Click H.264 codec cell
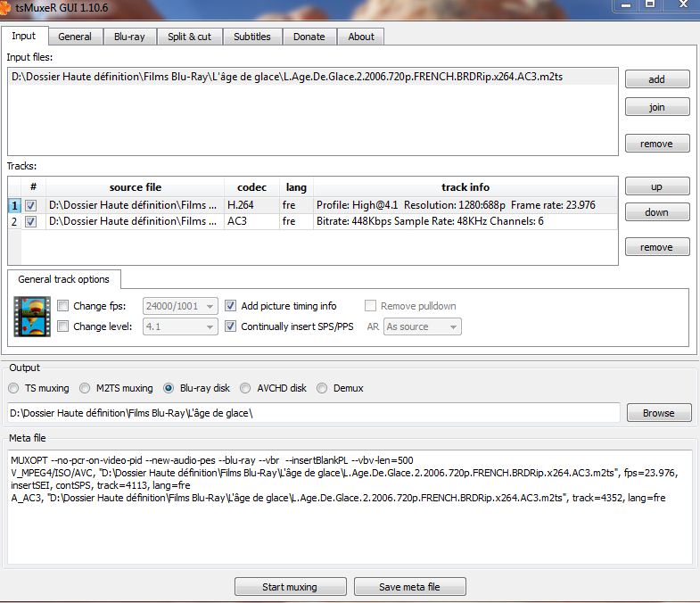 click(251, 205)
